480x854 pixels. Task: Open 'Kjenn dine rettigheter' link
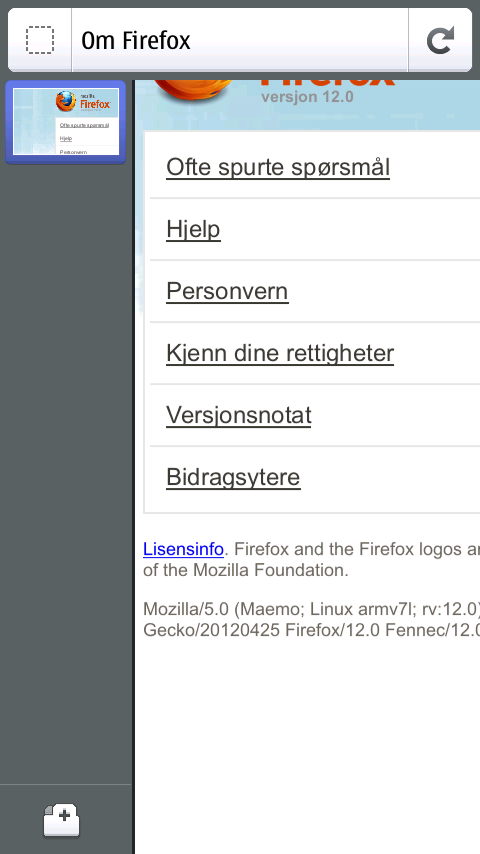pyautogui.click(x=280, y=353)
